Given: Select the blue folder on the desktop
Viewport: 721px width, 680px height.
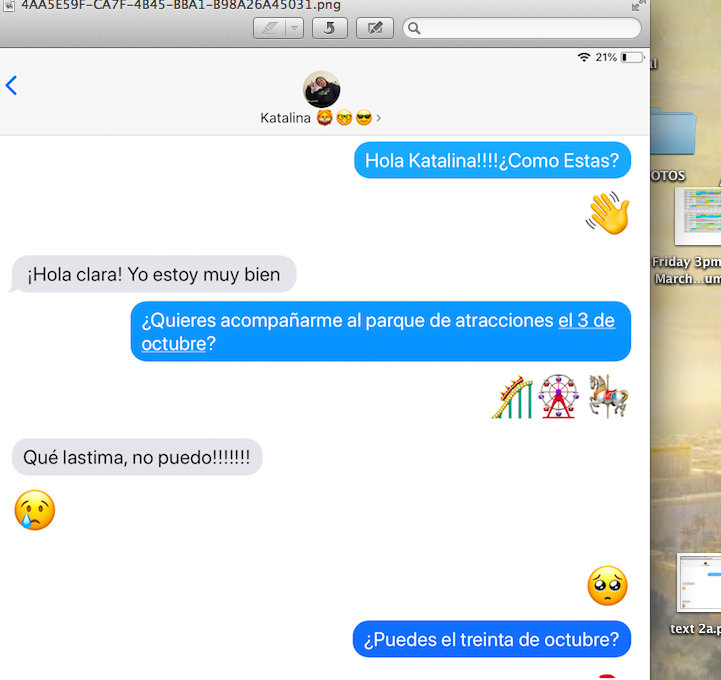Looking at the screenshot, I should [x=673, y=131].
